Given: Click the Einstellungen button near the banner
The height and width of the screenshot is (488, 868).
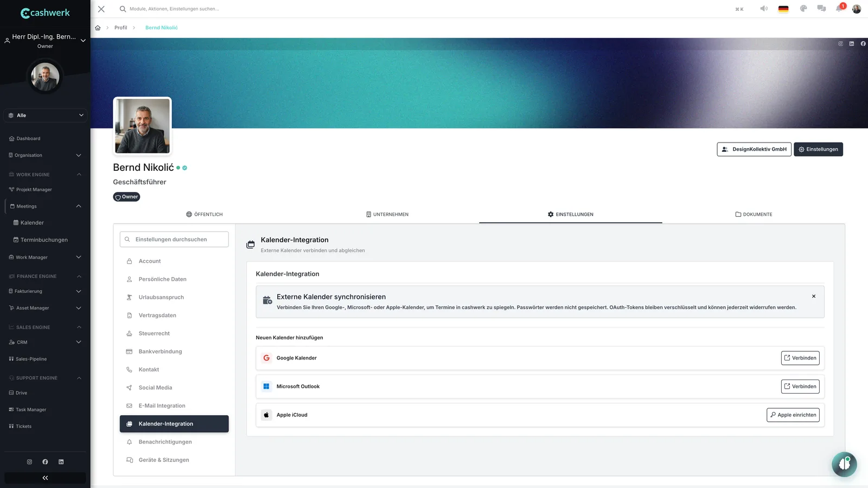Looking at the screenshot, I should click(x=818, y=149).
